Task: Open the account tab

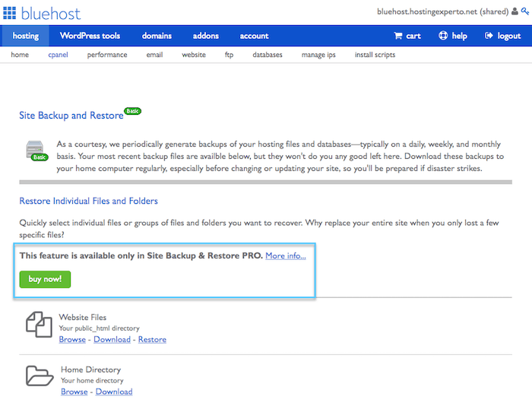Action: (254, 36)
